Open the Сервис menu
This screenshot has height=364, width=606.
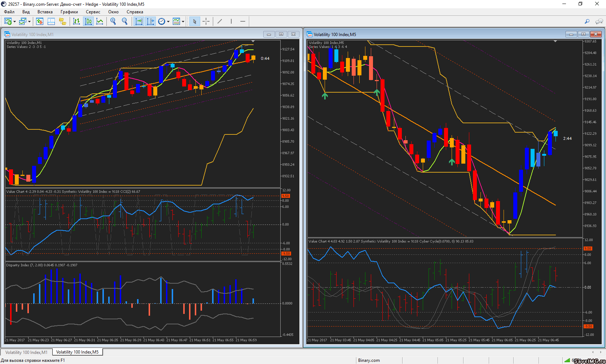pyautogui.click(x=93, y=12)
